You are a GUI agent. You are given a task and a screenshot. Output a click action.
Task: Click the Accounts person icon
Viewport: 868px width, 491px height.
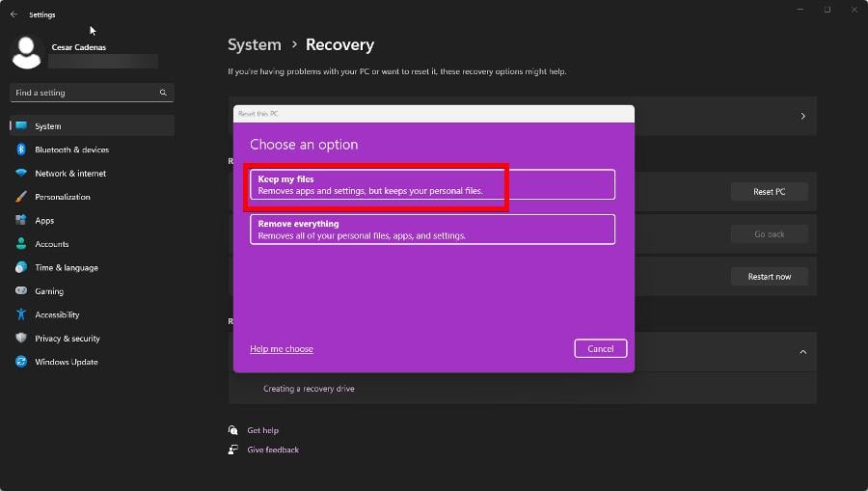(x=21, y=243)
